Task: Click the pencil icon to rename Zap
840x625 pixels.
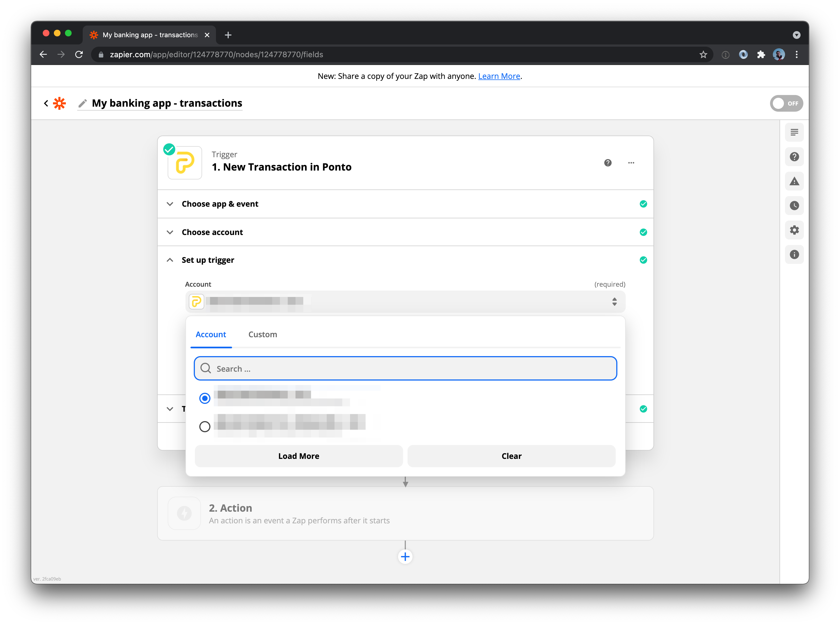Action: 82,103
